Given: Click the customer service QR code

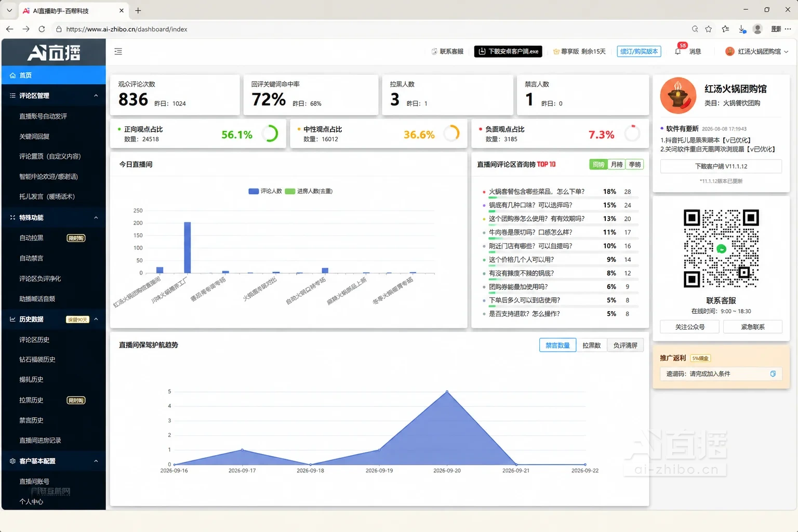Looking at the screenshot, I should point(721,248).
